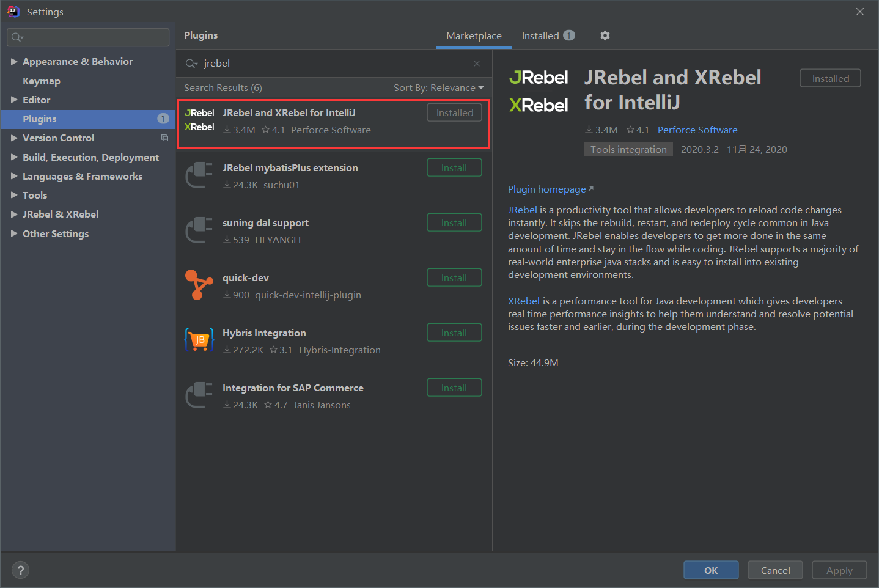The width and height of the screenshot is (879, 588).
Task: Click the settings sidebar search magnifier icon
Action: click(17, 37)
